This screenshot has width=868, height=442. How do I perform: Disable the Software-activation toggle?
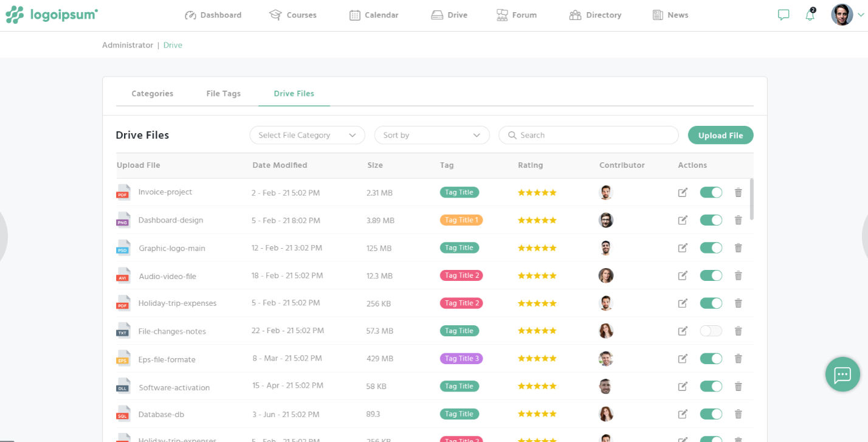click(x=711, y=386)
